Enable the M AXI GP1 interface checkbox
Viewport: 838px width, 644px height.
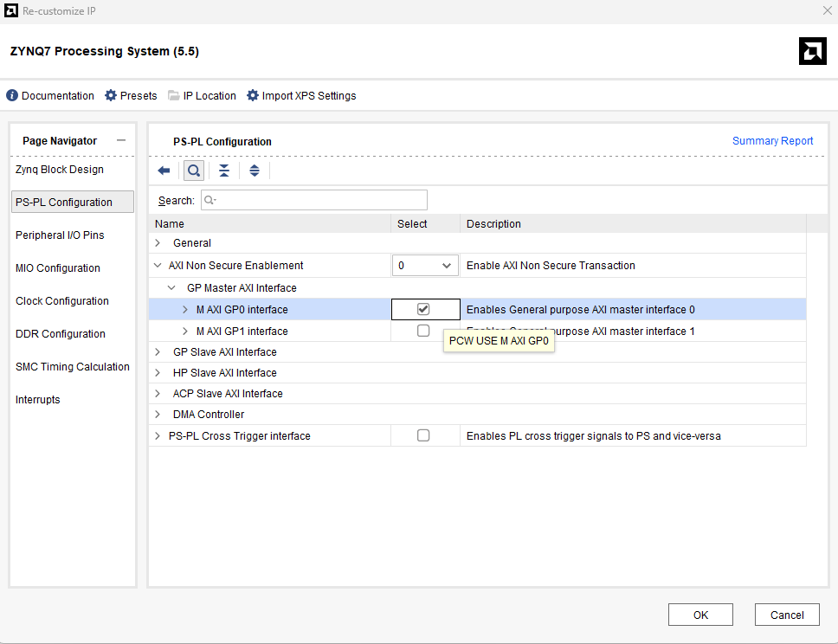(x=423, y=331)
